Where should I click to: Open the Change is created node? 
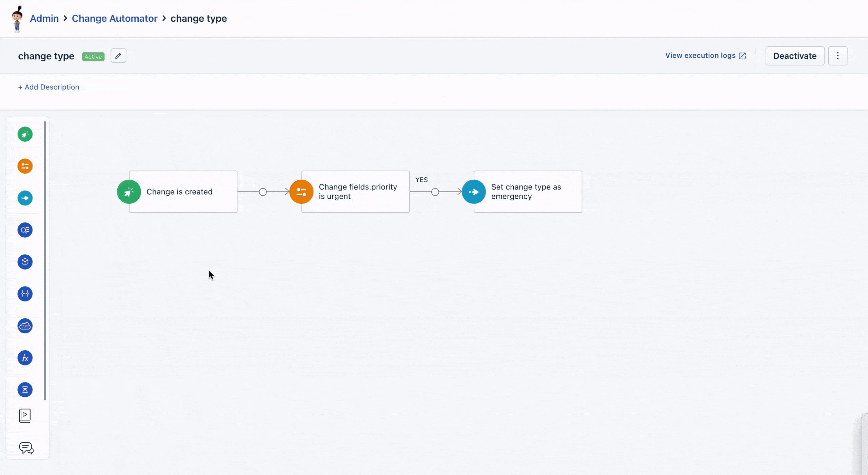pos(183,192)
